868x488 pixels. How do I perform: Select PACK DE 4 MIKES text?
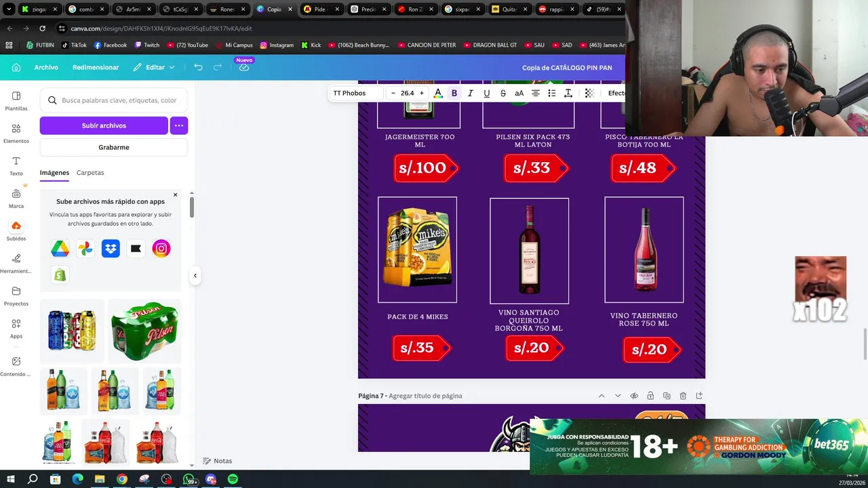[418, 317]
